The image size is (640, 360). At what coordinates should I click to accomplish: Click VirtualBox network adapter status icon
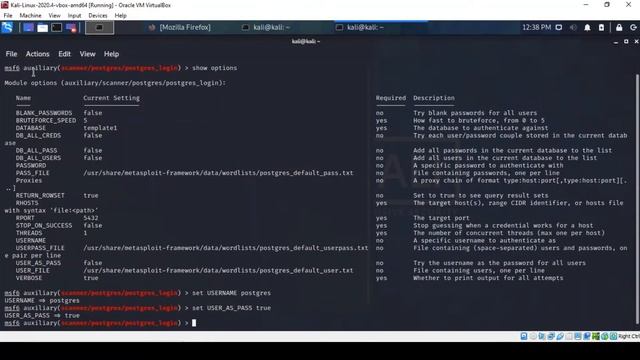pyautogui.click(x=551, y=336)
